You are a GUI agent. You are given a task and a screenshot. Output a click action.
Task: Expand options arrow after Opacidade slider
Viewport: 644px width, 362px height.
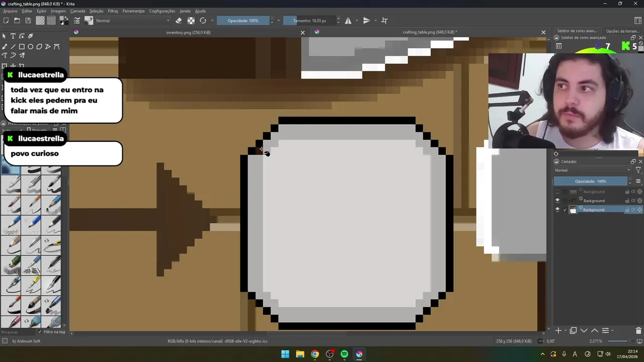point(279,21)
